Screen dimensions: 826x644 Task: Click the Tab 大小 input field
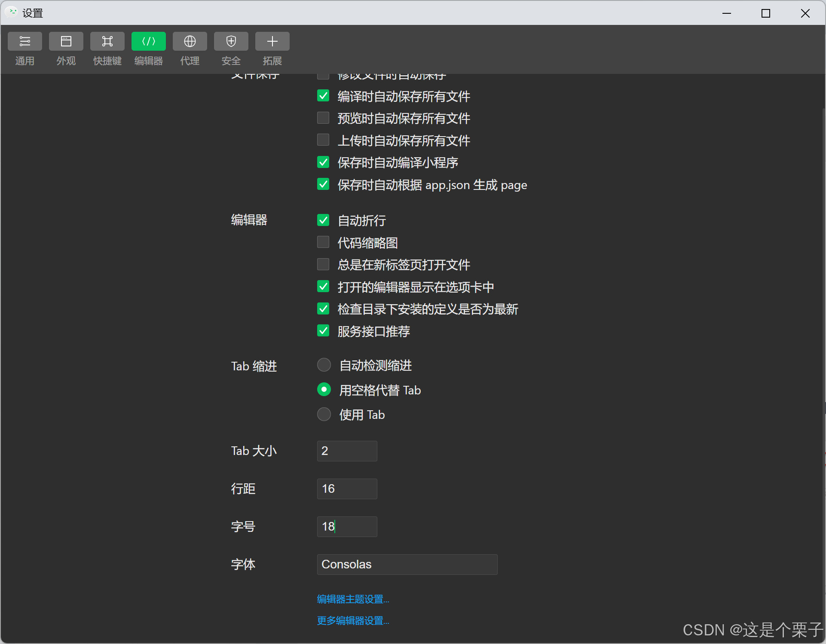pyautogui.click(x=347, y=451)
